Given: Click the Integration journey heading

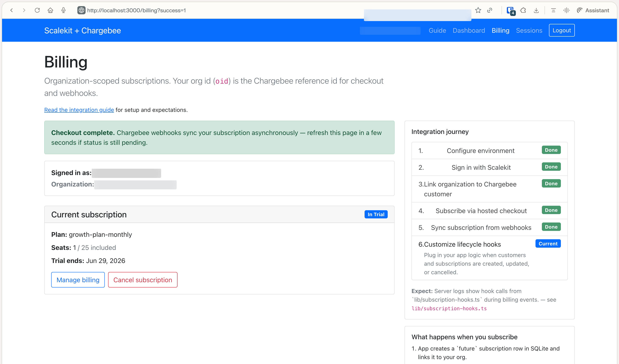Looking at the screenshot, I should click(x=440, y=131).
